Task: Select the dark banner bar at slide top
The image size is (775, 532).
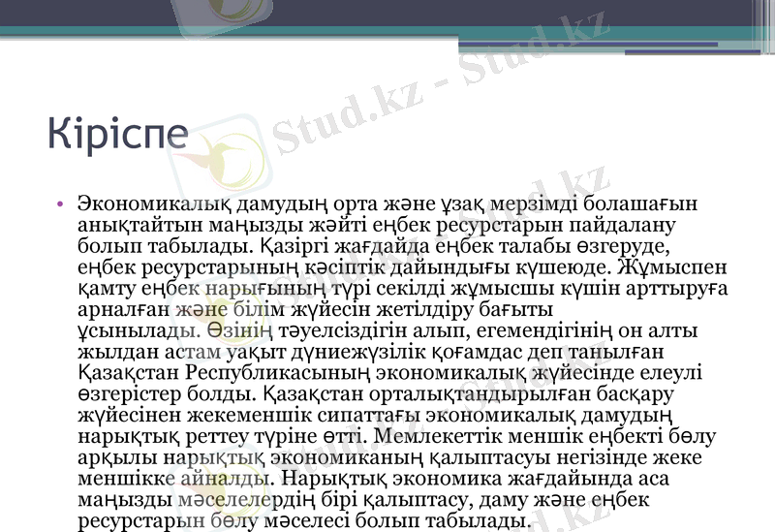Action: pyautogui.click(x=387, y=13)
